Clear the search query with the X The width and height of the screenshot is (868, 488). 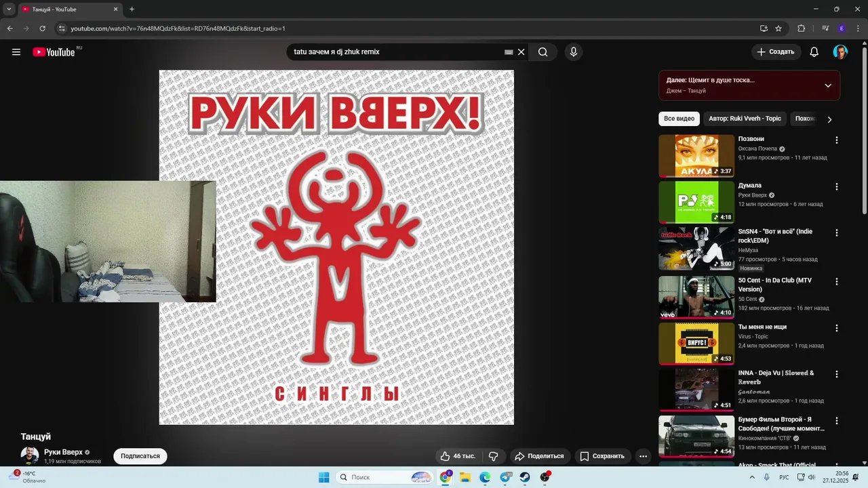[x=521, y=52]
